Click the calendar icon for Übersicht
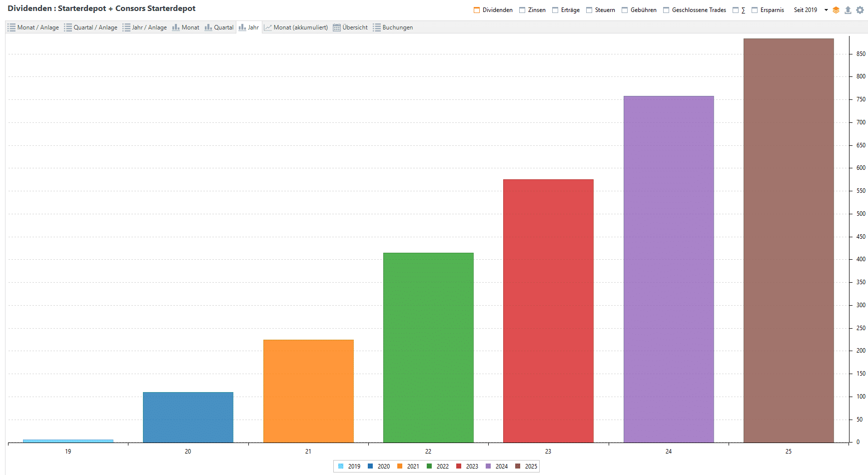 pyautogui.click(x=337, y=27)
